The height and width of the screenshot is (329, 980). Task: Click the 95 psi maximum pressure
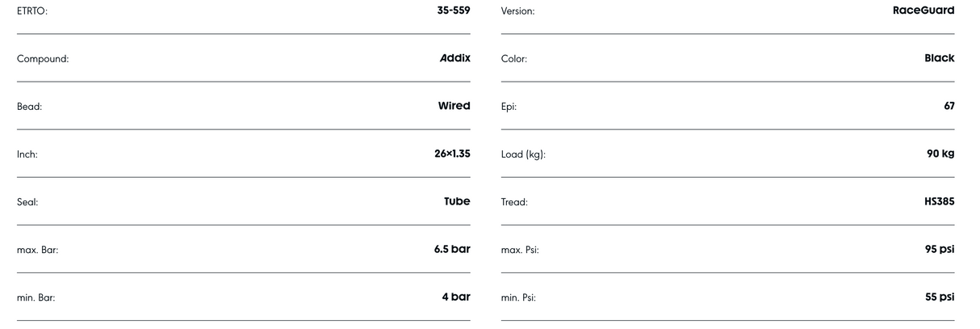940,249
